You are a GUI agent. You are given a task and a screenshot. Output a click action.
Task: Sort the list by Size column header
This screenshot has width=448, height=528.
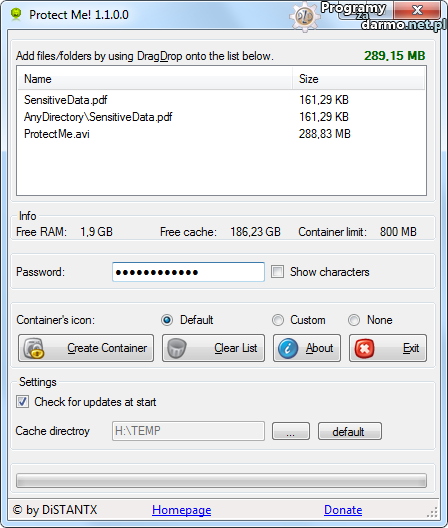(358, 79)
